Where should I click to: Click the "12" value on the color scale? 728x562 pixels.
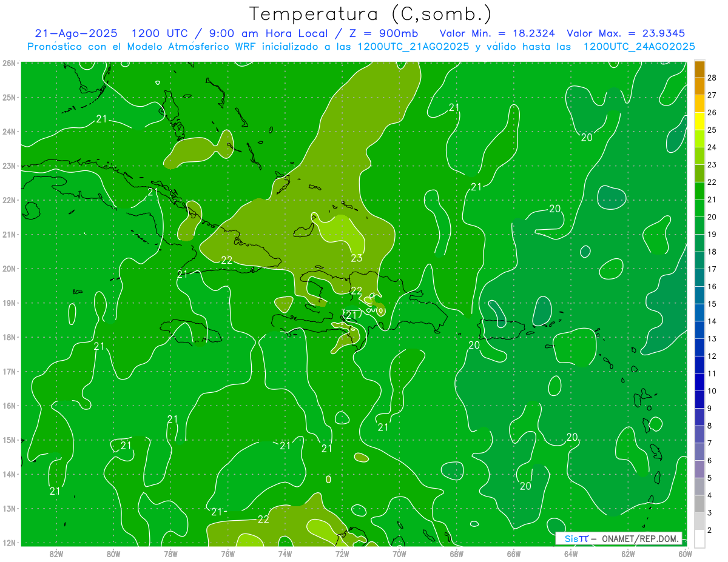712,356
